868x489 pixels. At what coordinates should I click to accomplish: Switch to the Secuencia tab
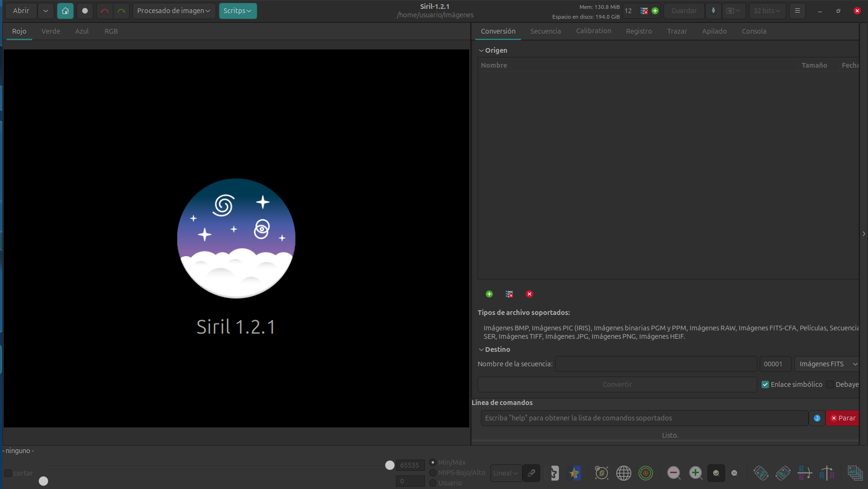point(545,31)
